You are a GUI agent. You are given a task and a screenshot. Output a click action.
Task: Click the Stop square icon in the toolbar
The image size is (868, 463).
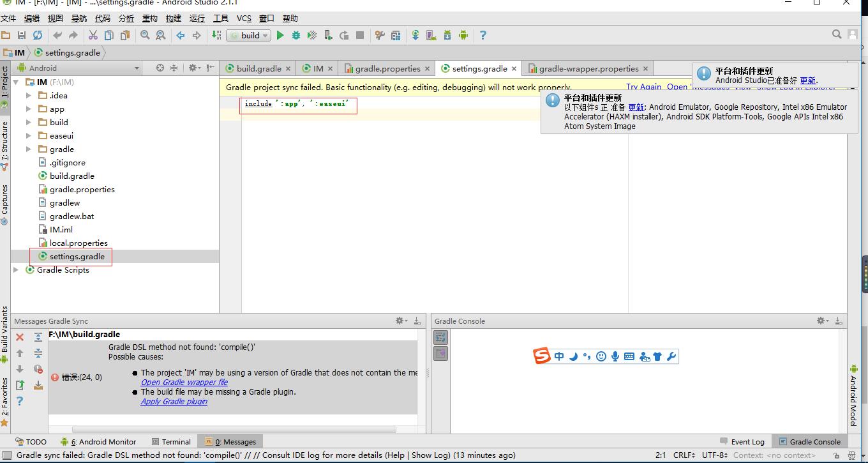[360, 36]
